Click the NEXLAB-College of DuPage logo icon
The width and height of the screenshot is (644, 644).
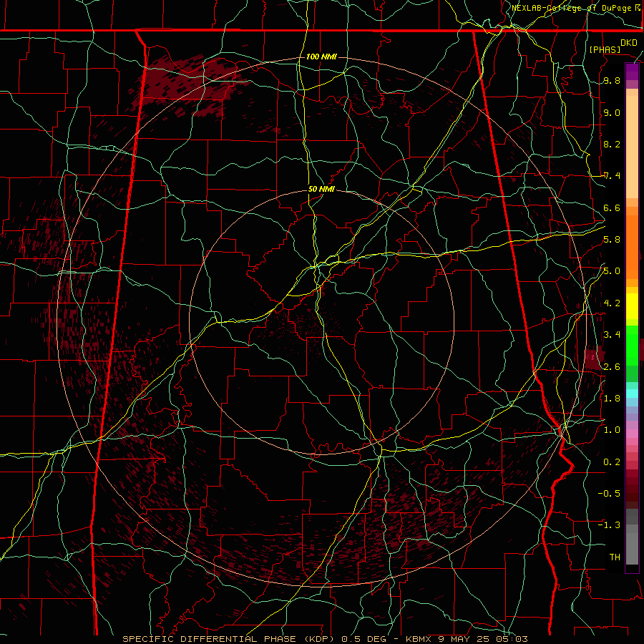[638, 7]
